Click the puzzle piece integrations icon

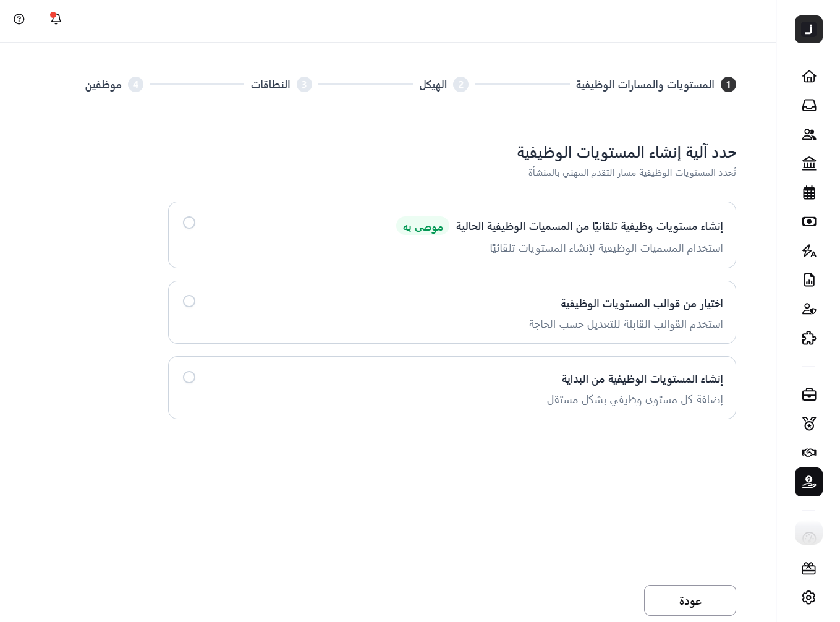(808, 338)
